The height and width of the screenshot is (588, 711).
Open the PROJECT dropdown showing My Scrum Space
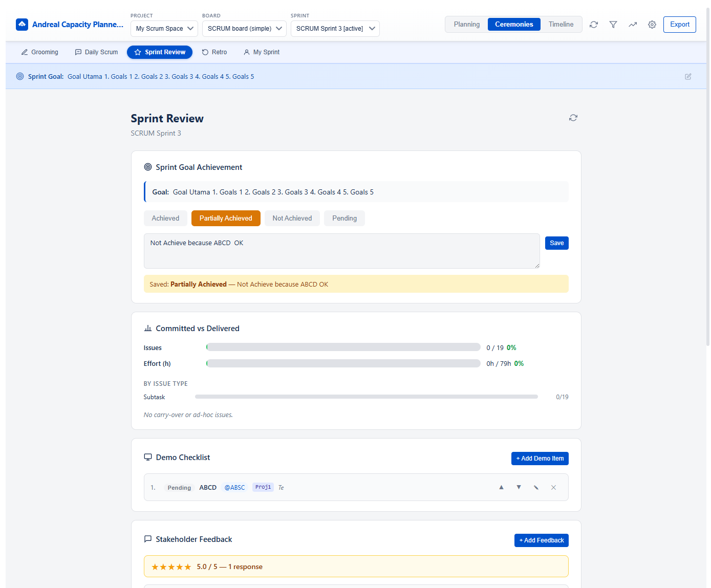[164, 29]
